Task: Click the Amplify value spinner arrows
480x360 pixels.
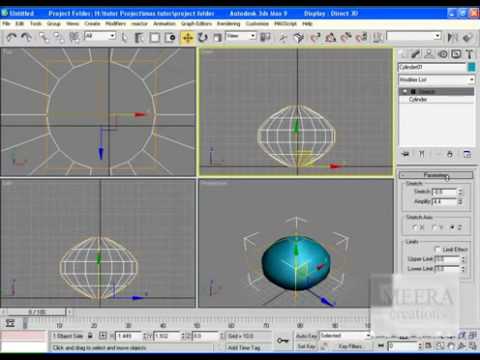Action: click(x=460, y=202)
